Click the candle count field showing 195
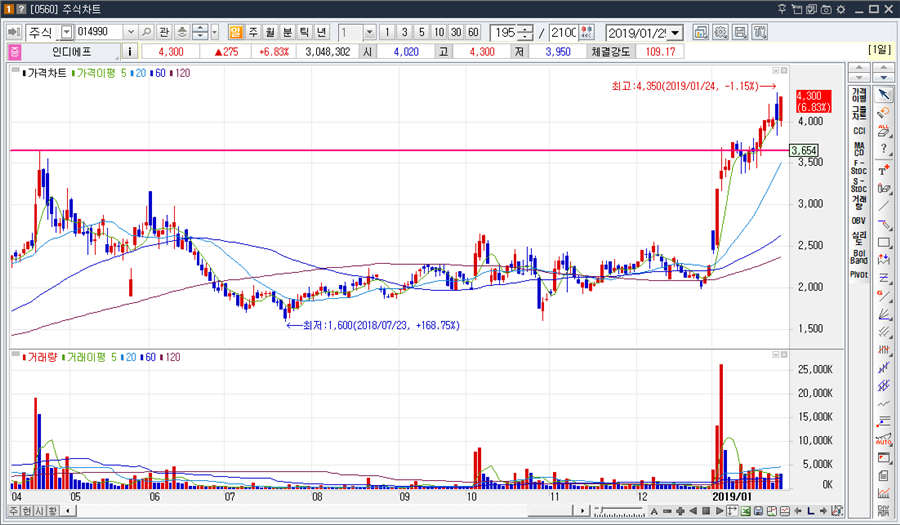 (505, 32)
